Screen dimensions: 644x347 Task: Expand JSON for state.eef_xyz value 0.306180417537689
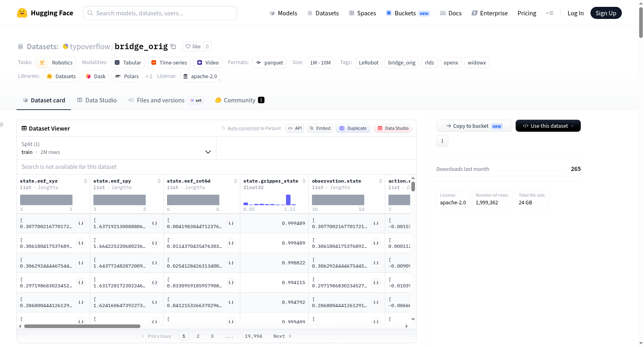point(81,243)
